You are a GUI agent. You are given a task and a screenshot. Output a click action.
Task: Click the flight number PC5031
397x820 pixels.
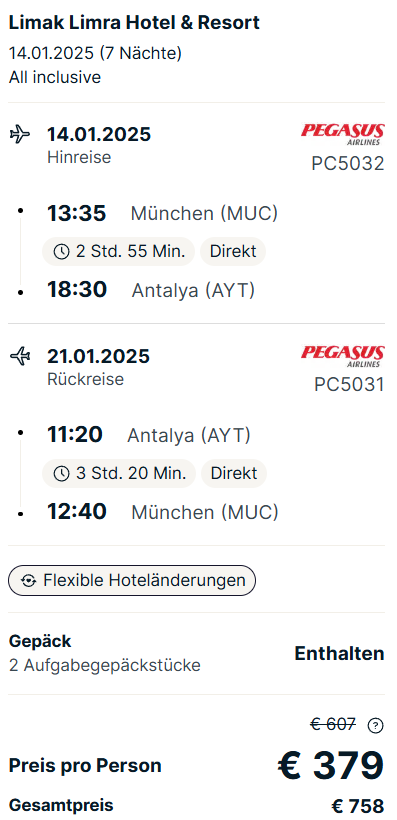(x=349, y=385)
